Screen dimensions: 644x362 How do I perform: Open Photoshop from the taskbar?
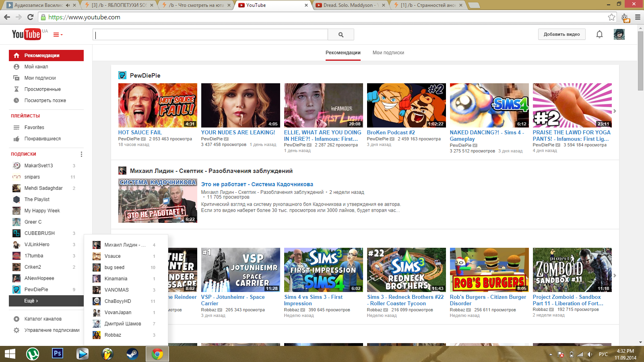pyautogui.click(x=58, y=354)
